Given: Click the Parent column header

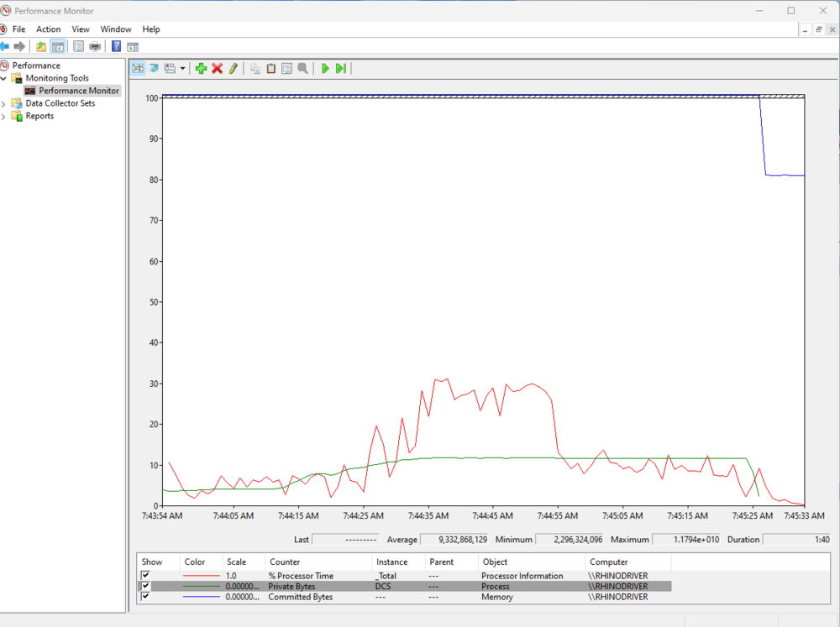Looking at the screenshot, I should (452, 562).
